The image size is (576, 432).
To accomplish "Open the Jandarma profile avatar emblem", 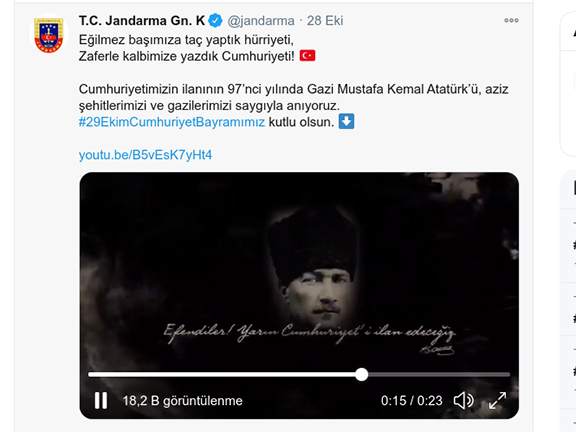I will (x=48, y=35).
